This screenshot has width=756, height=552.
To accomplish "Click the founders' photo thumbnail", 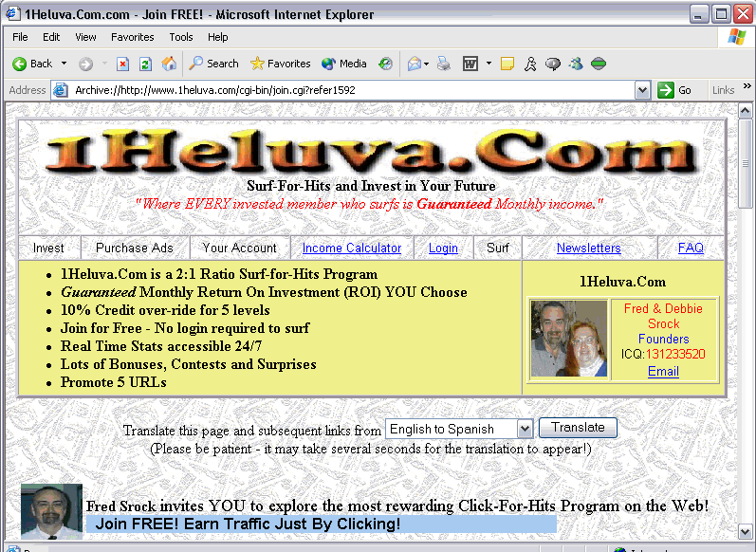I will point(569,339).
